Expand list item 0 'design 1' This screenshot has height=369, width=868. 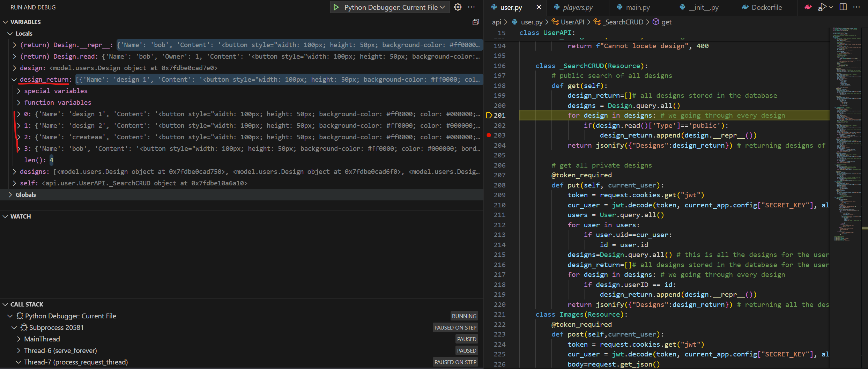point(18,114)
